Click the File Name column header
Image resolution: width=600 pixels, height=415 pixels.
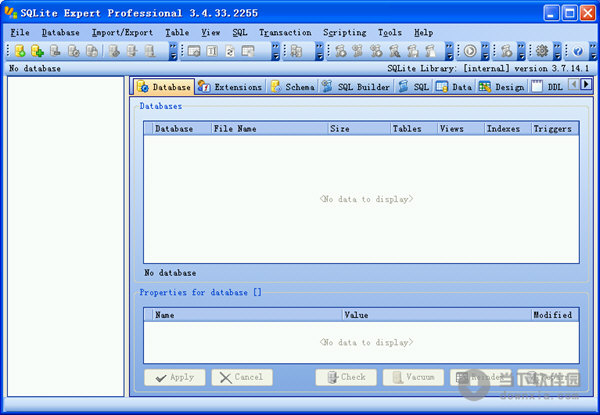pyautogui.click(x=269, y=129)
